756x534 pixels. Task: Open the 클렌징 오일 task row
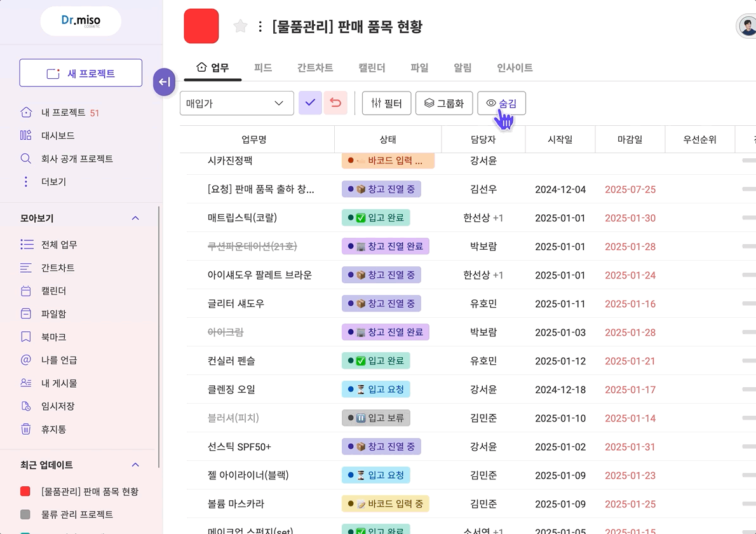click(x=231, y=389)
